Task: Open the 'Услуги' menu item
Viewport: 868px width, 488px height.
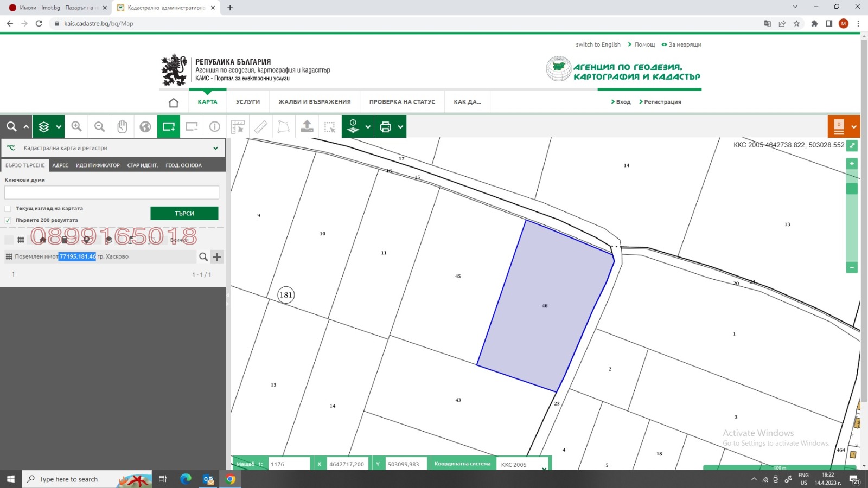Action: pyautogui.click(x=248, y=102)
